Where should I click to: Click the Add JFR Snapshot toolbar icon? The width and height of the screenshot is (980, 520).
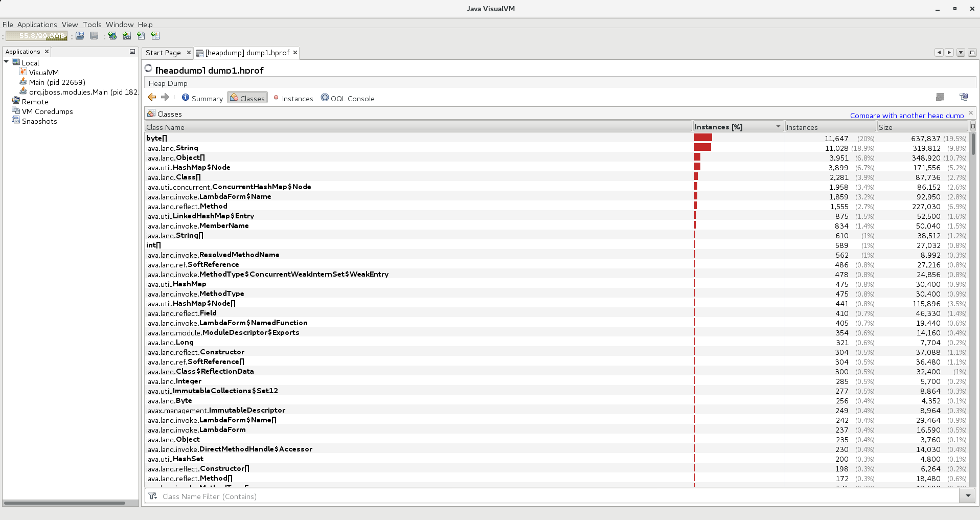(x=155, y=36)
